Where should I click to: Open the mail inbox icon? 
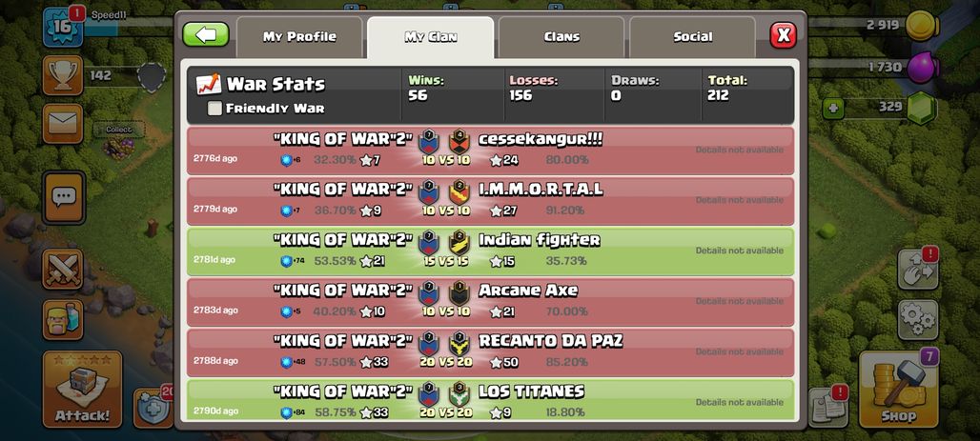point(63,124)
